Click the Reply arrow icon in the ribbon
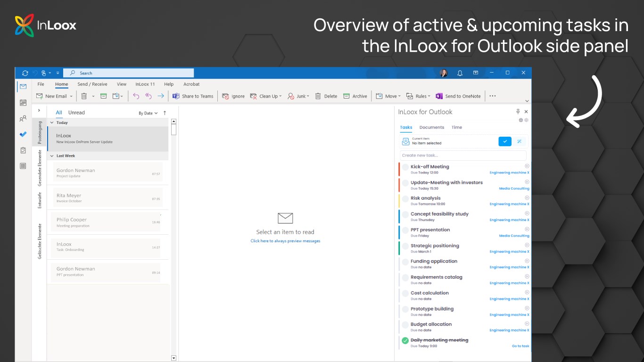644x362 pixels. point(136,96)
